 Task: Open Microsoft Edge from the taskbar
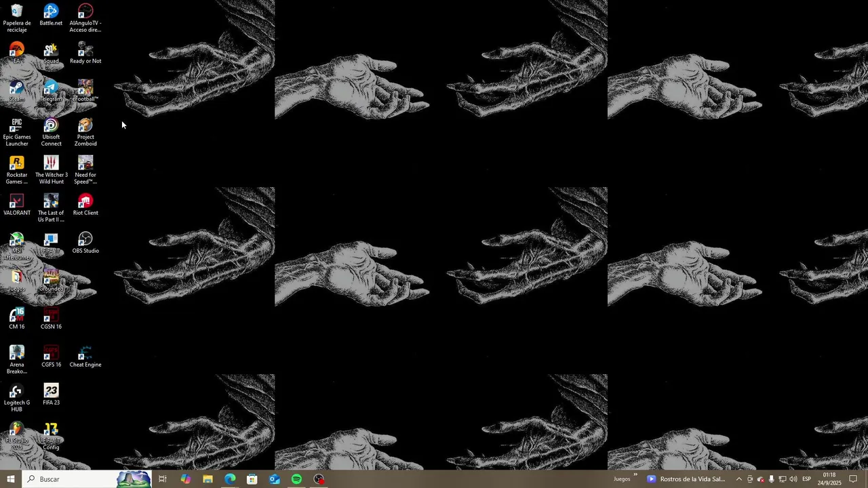230,479
